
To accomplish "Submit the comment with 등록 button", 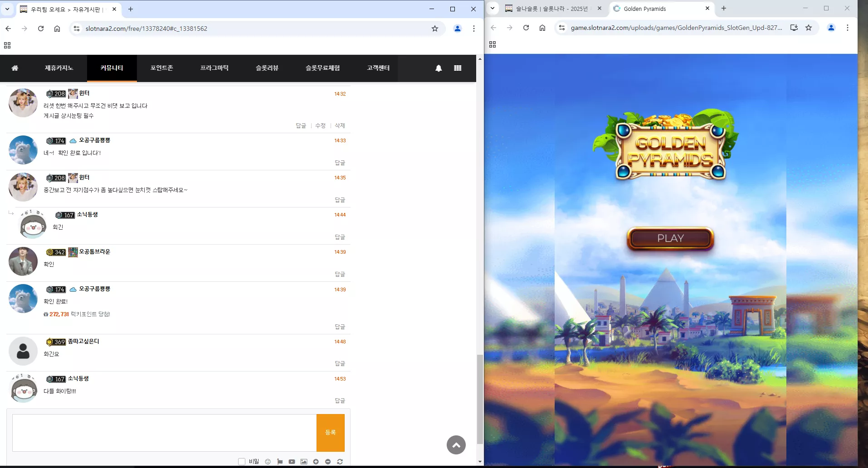I will [x=331, y=433].
